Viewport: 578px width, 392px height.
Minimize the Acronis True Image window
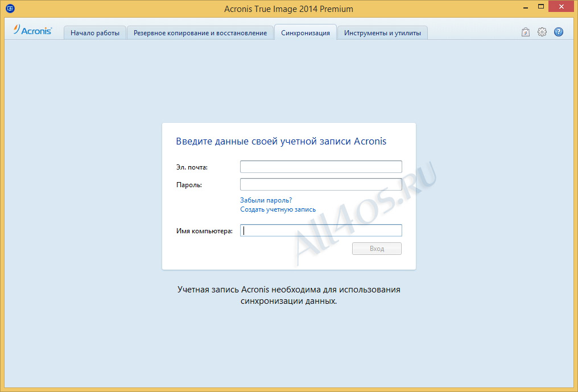[x=525, y=7]
